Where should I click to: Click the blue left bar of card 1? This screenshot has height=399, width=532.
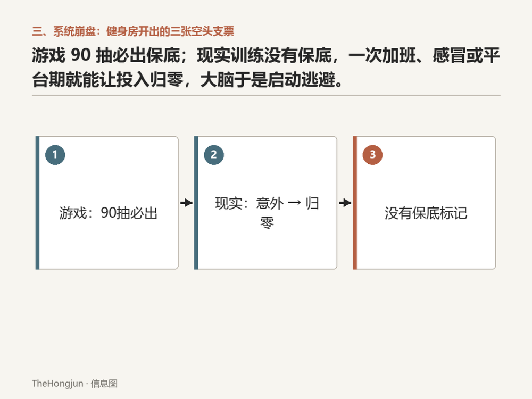(37, 203)
